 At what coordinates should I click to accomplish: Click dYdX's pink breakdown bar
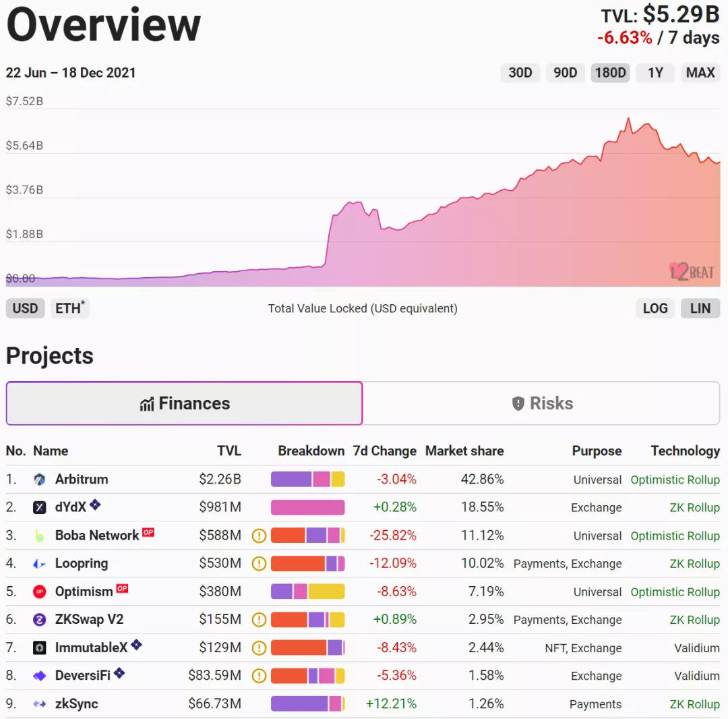point(308,507)
